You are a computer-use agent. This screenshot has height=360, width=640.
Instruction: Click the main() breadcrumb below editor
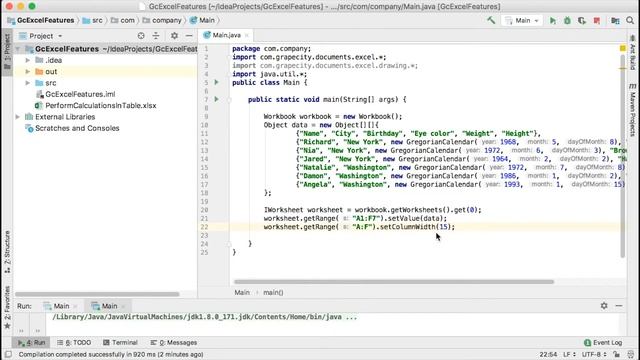click(x=273, y=292)
